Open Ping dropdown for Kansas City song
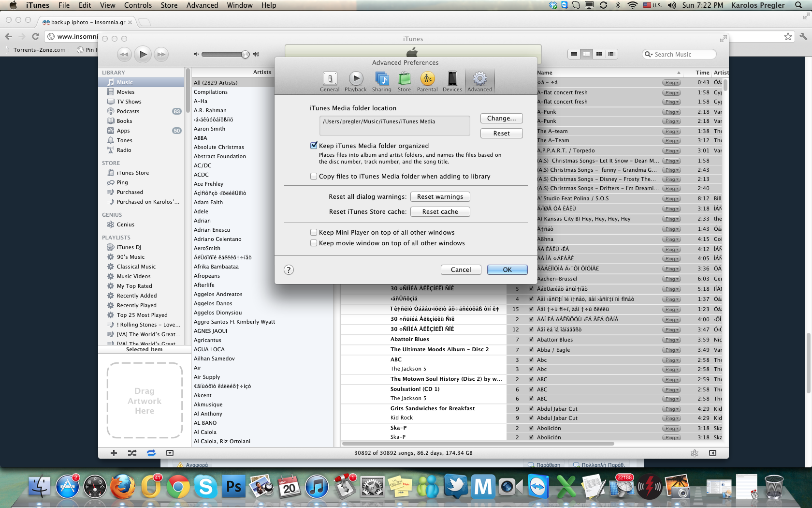Viewport: 812px width, 508px height. tap(671, 219)
